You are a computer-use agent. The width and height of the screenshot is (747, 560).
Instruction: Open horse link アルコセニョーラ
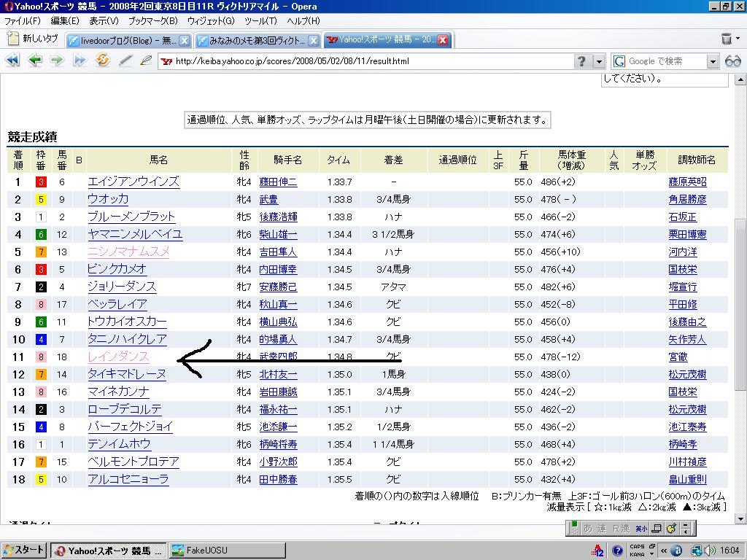128,479
